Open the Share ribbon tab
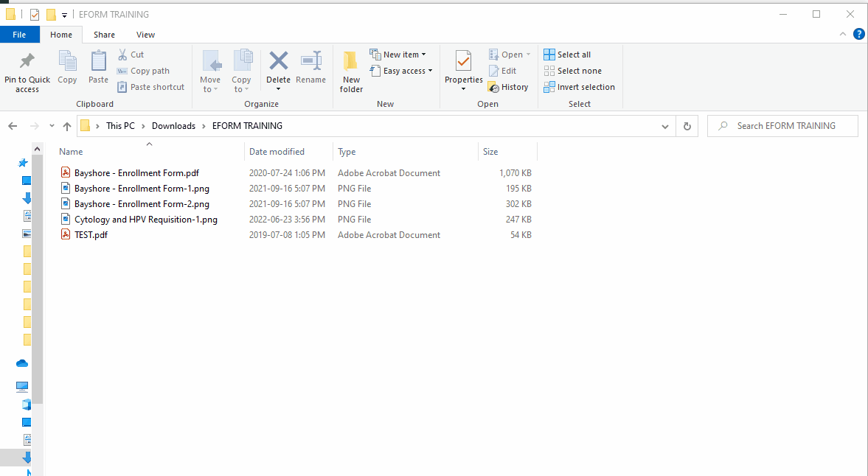The height and width of the screenshot is (476, 868). coord(104,35)
